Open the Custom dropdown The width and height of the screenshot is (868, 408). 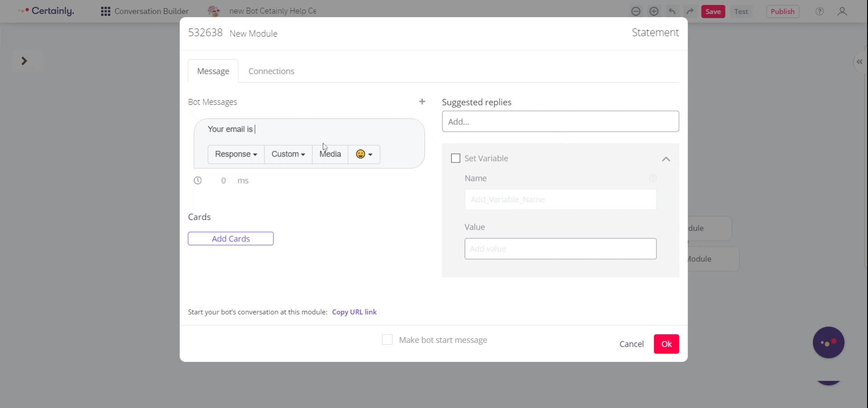[288, 154]
